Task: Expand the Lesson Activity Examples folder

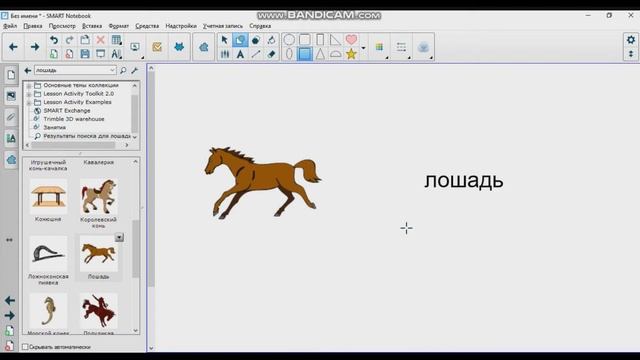Action: point(29,102)
